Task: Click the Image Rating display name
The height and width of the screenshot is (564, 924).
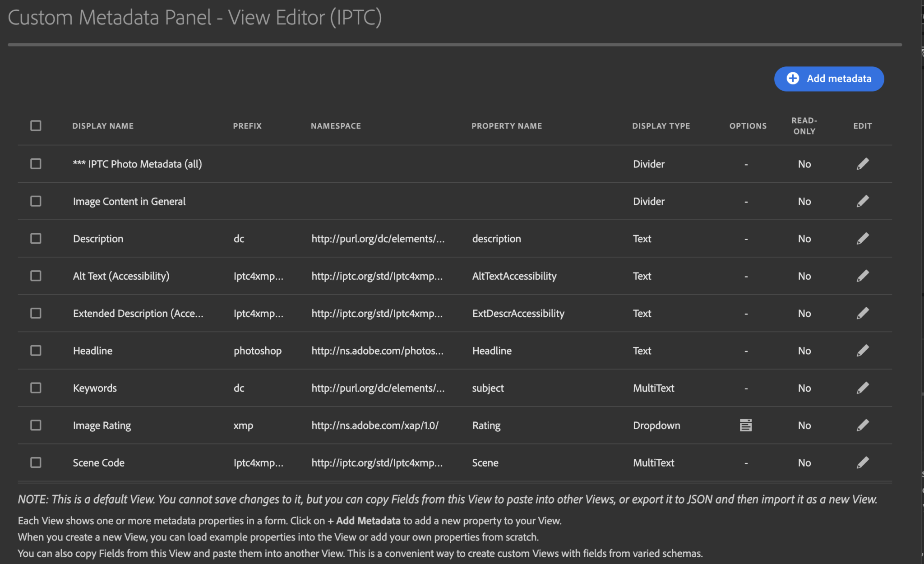Action: 102,425
